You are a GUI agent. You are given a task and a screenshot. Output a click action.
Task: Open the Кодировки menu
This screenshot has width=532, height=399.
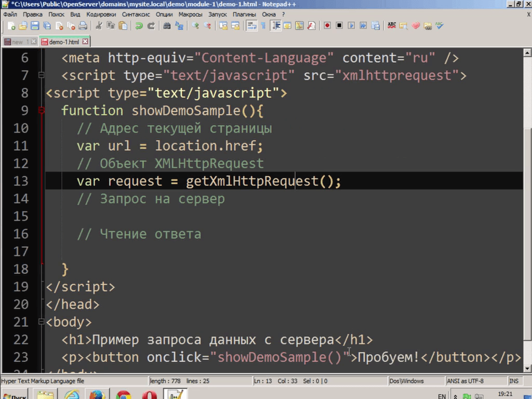coord(101,15)
